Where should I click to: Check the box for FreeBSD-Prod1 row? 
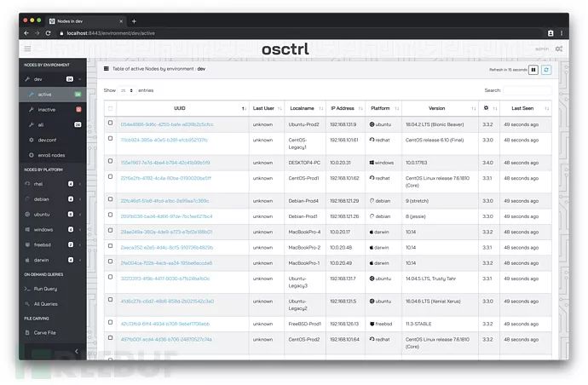coord(110,322)
